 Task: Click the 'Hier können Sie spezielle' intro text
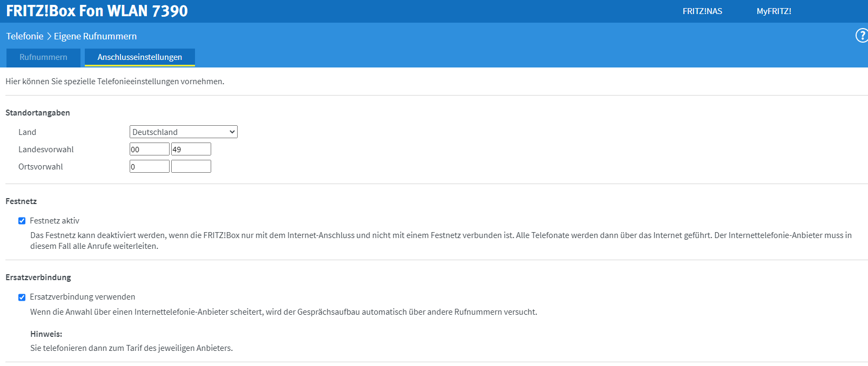(x=115, y=82)
